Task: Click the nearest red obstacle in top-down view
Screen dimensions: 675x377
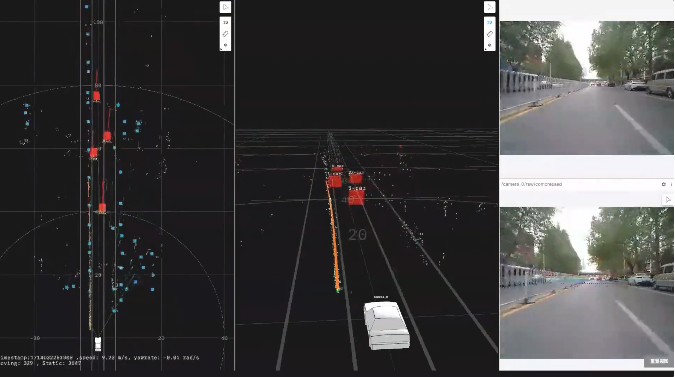Action: coord(102,208)
